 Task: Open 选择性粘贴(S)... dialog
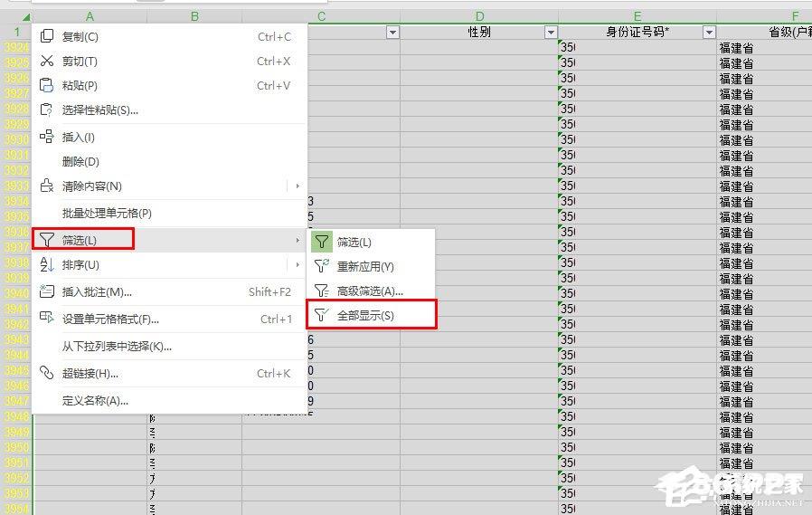[169, 110]
